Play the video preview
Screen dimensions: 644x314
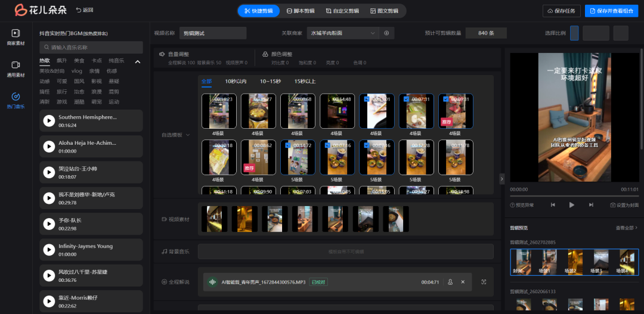point(572,205)
